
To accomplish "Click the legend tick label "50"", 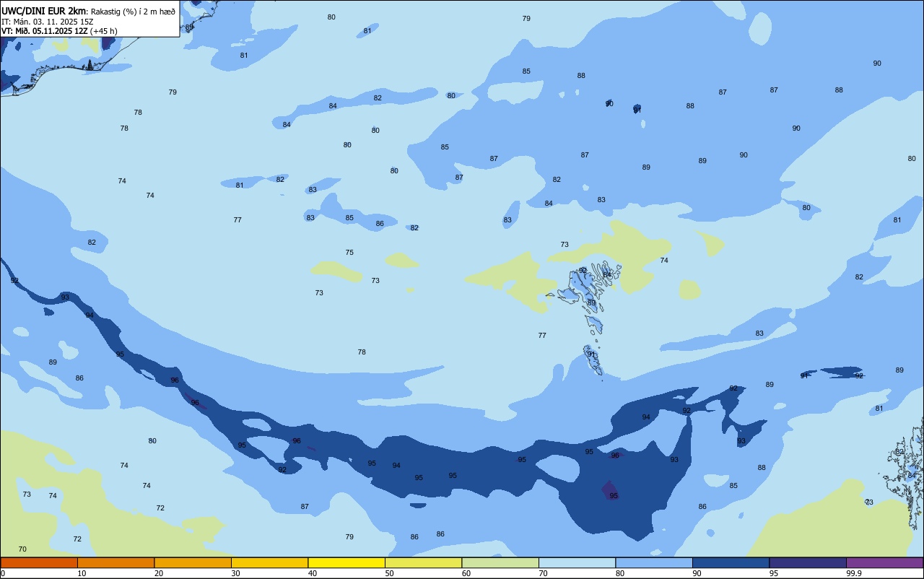I will point(389,573).
